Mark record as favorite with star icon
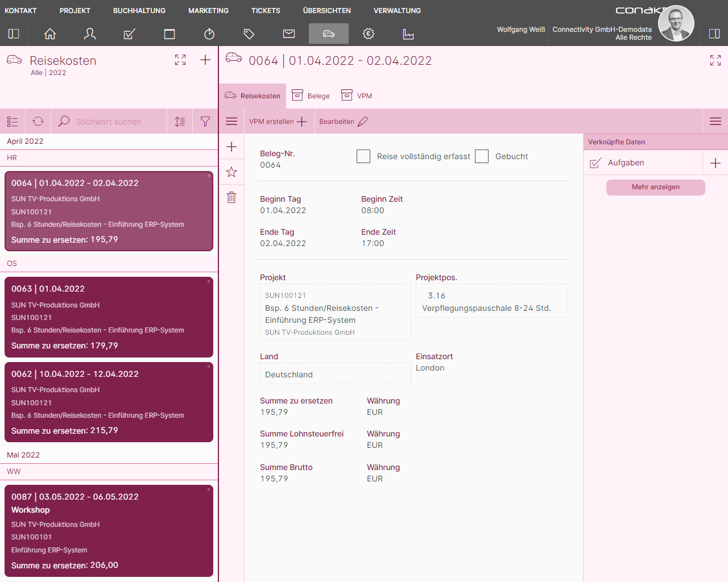The width and height of the screenshot is (728, 582). tap(231, 172)
